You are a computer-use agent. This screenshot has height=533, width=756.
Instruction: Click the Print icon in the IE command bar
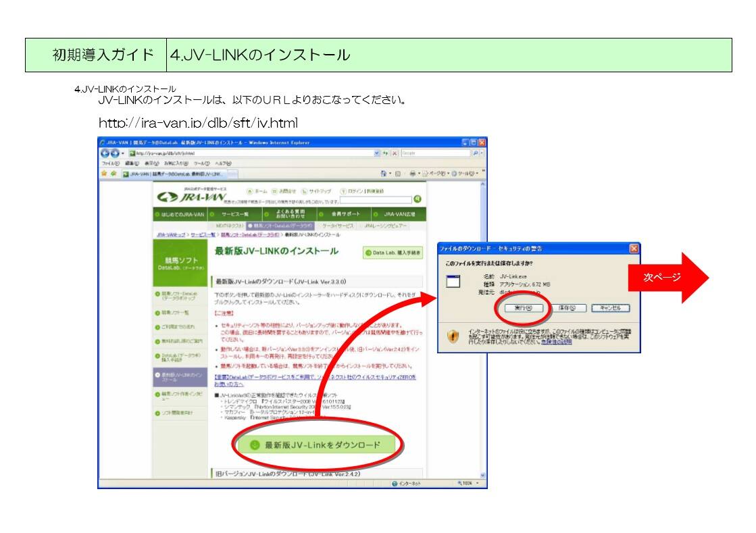click(x=413, y=174)
